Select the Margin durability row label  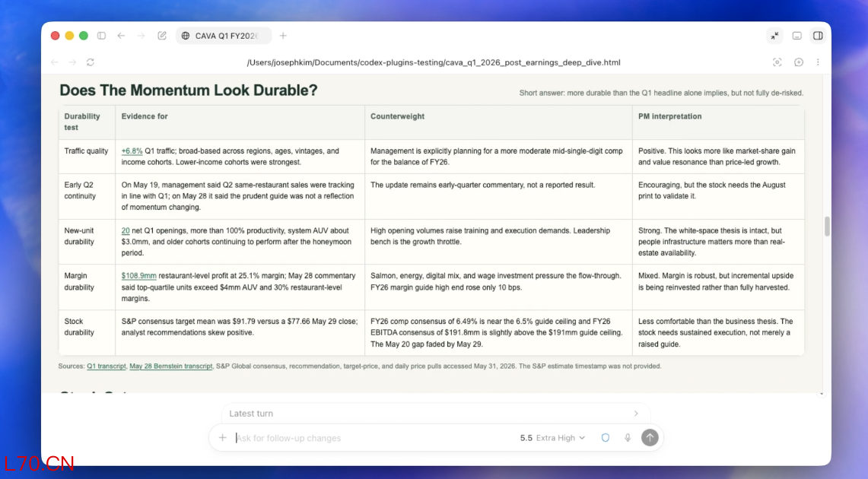(79, 281)
